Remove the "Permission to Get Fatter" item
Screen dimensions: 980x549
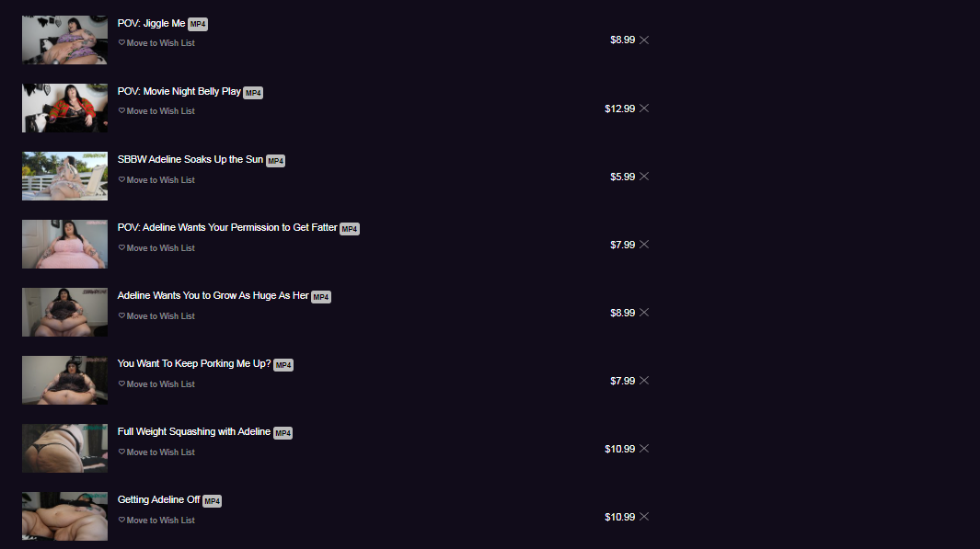pyautogui.click(x=644, y=245)
